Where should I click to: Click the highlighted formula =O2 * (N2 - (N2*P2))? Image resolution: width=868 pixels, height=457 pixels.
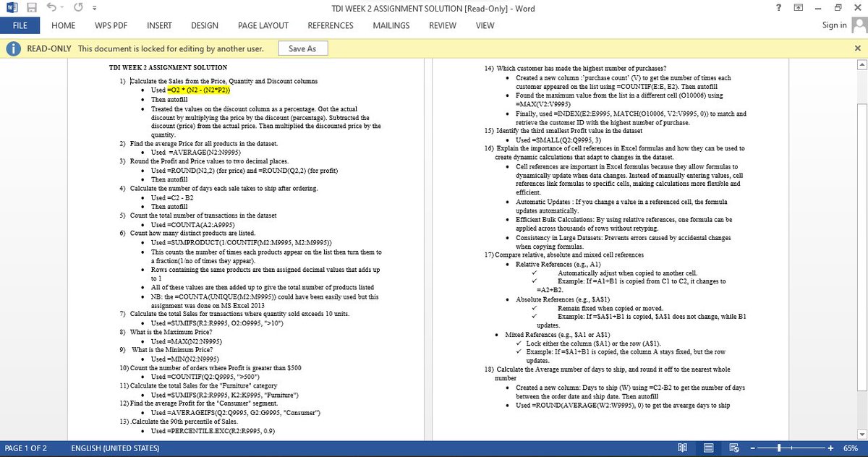pos(198,90)
